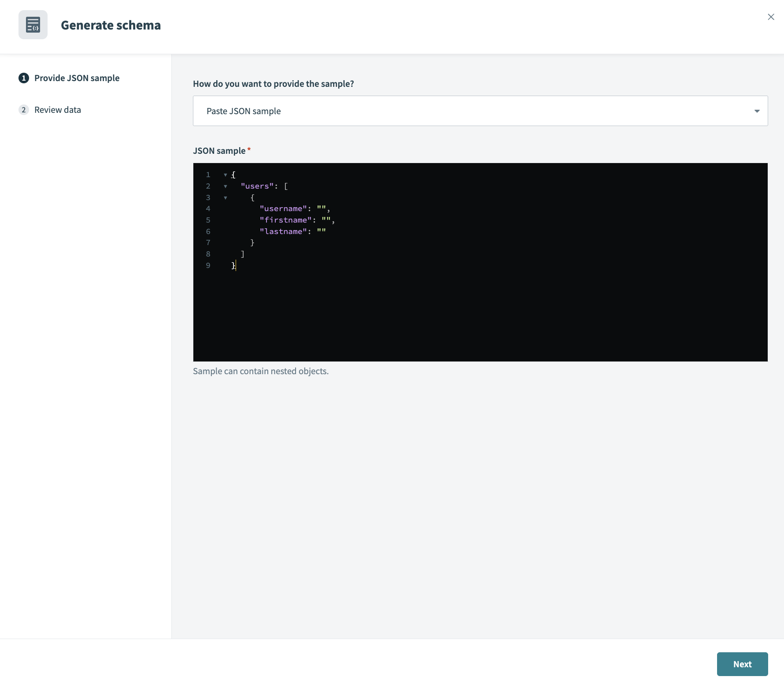Collapse the root object fold on line 1
This screenshot has height=684, width=784.
[226, 175]
